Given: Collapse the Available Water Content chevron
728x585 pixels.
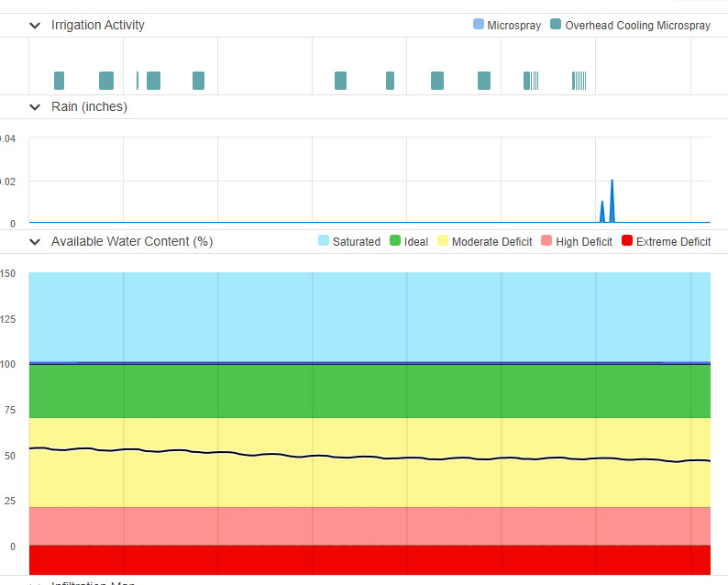Looking at the screenshot, I should pos(35,242).
